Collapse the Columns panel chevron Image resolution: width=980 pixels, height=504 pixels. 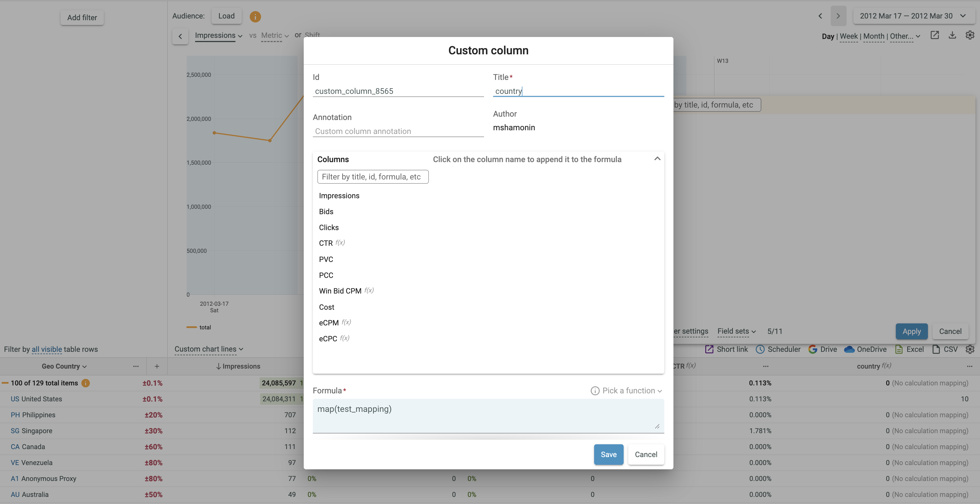click(657, 159)
